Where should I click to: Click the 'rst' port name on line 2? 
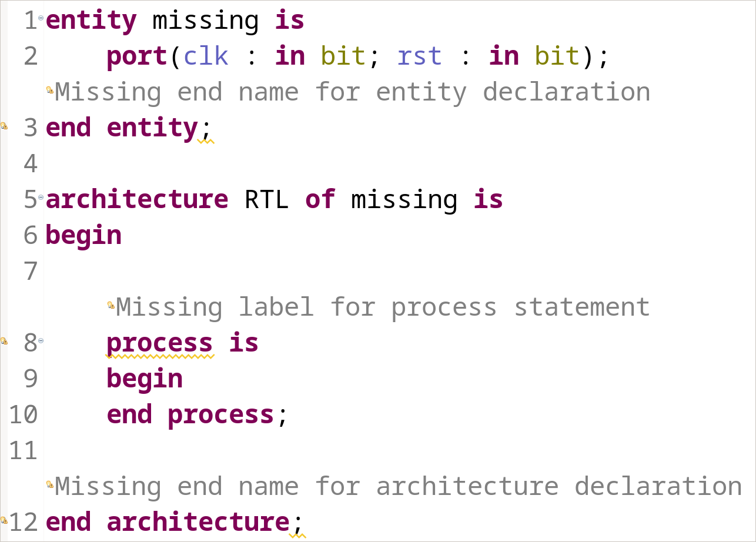pos(420,56)
